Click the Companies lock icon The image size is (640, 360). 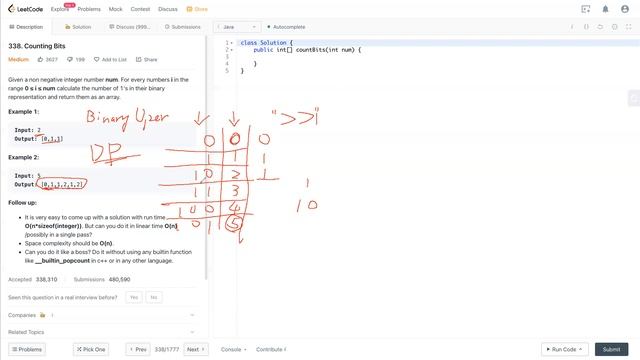tap(43, 315)
